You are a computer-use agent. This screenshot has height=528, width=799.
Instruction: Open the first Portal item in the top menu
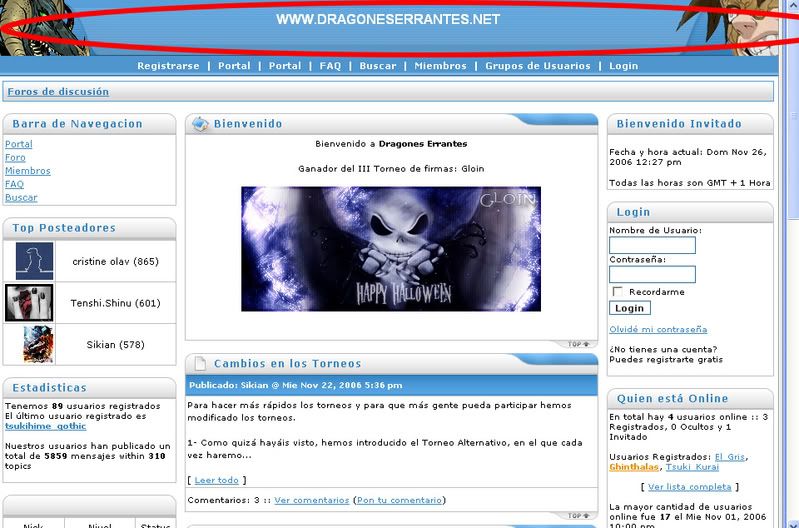(x=234, y=66)
